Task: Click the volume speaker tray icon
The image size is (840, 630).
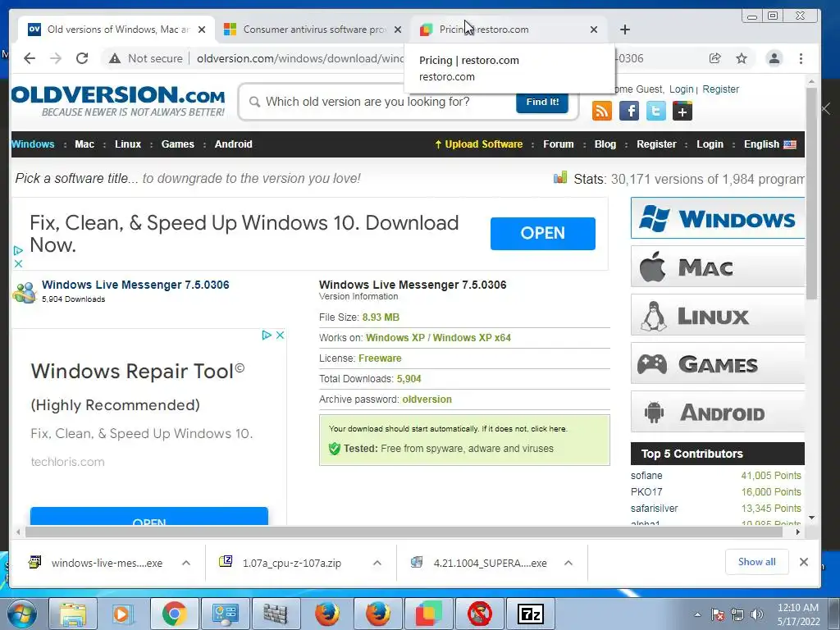Action: tap(757, 614)
